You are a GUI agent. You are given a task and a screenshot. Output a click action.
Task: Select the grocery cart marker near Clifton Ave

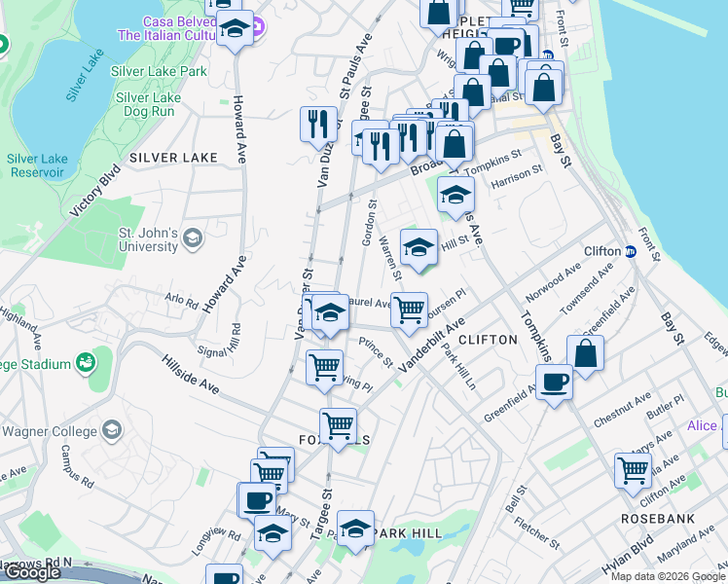tap(633, 472)
